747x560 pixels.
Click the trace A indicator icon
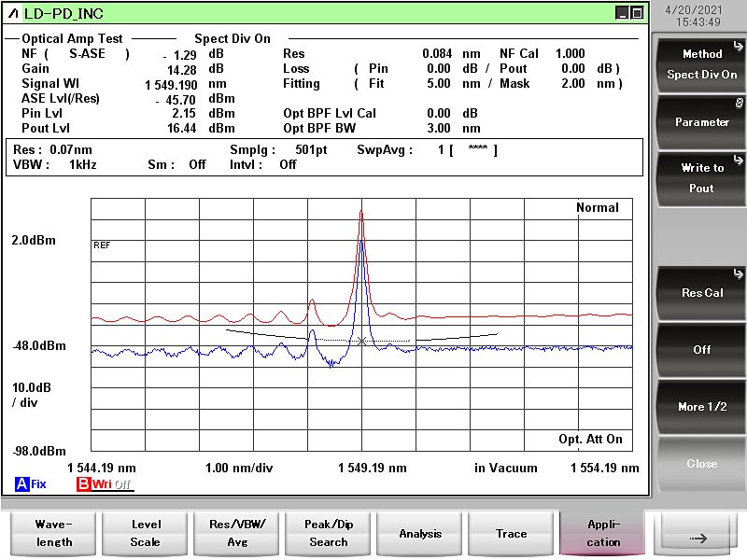(21, 484)
